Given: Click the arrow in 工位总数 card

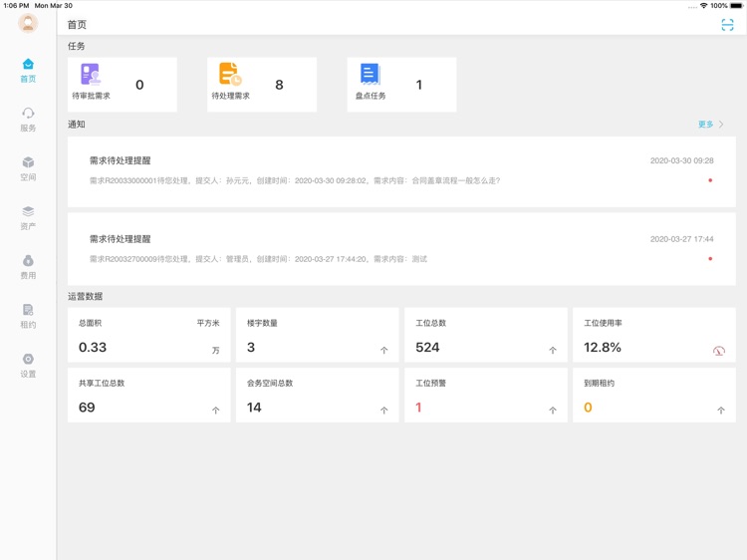Looking at the screenshot, I should [553, 351].
